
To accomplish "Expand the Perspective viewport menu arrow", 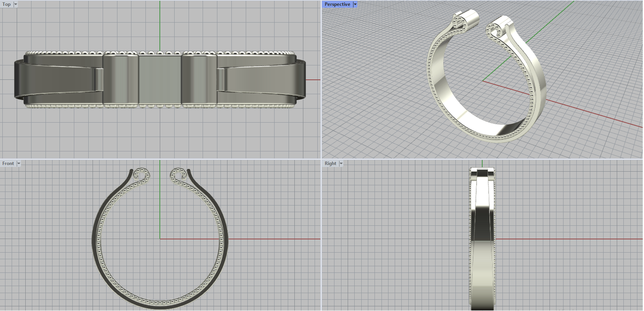I will (x=355, y=4).
